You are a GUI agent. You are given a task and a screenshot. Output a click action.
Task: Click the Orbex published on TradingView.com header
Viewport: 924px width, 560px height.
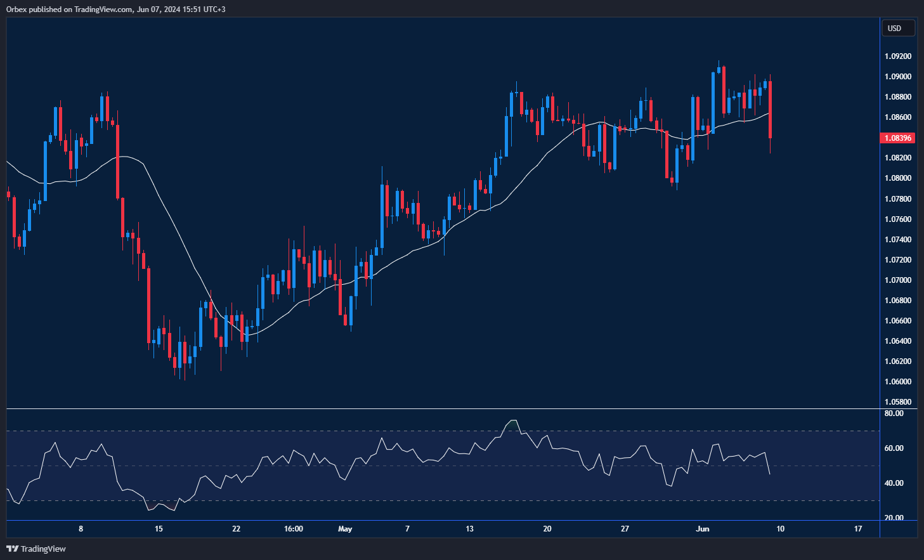115,9
